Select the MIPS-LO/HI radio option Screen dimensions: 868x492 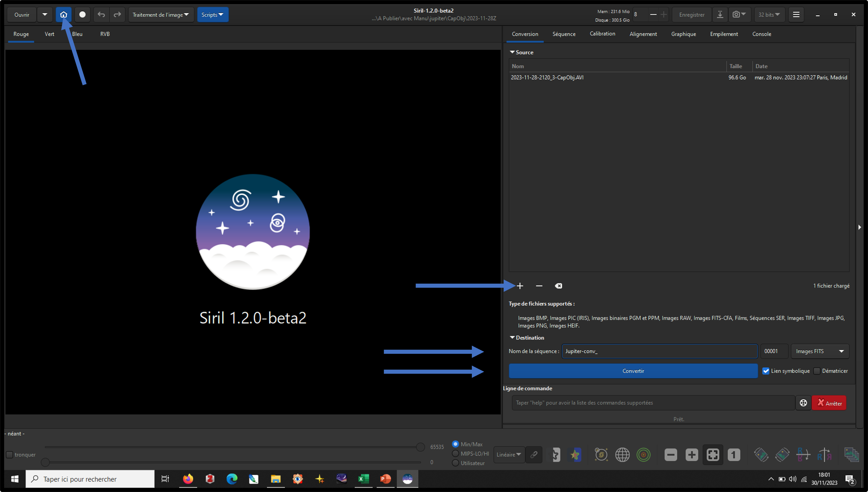[x=455, y=453]
